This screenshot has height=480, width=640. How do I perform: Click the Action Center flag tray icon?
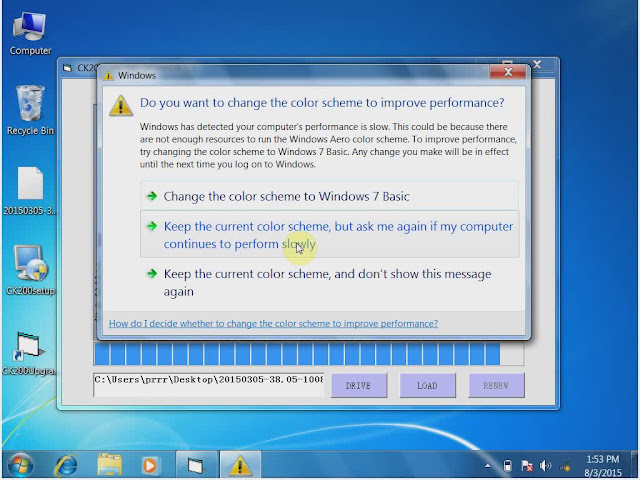coord(527,466)
